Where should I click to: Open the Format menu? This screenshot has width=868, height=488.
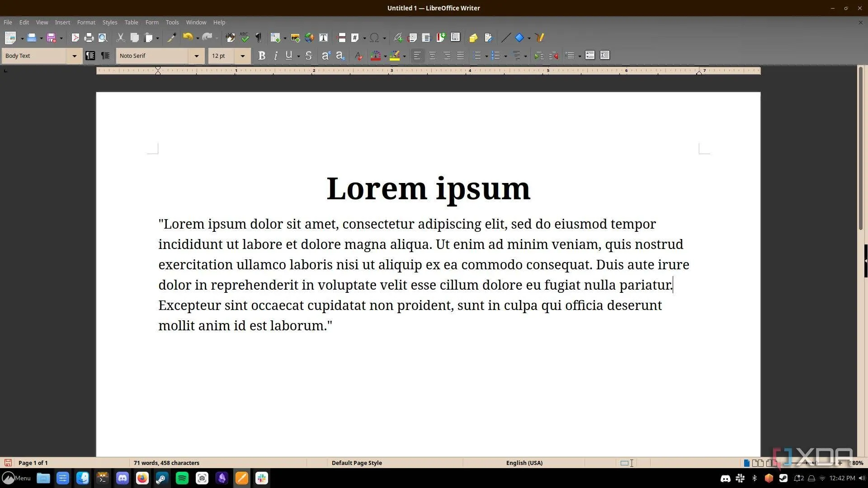click(x=86, y=22)
